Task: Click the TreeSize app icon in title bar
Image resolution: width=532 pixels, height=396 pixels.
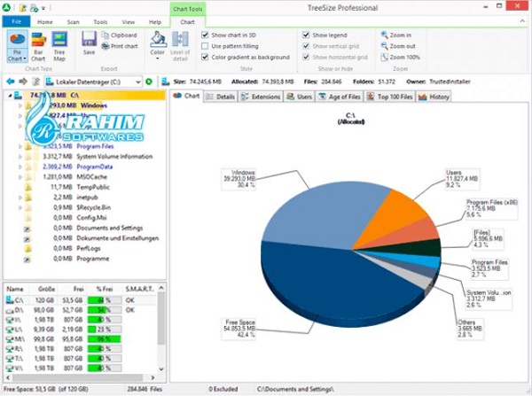Action: tap(6, 7)
